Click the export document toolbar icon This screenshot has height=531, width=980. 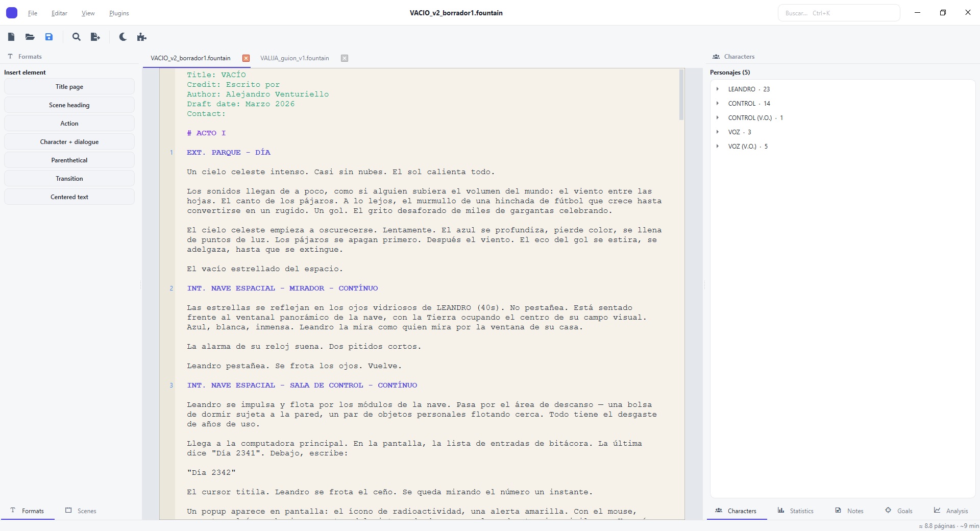95,37
